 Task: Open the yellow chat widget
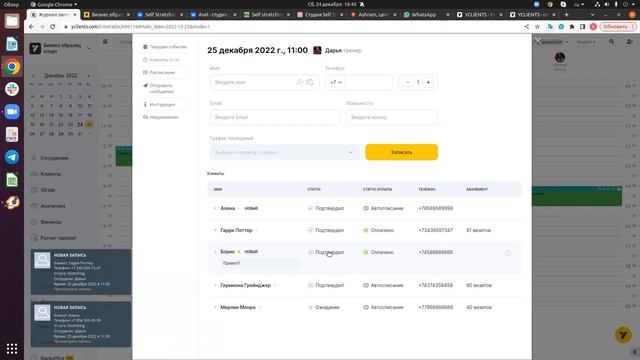(x=623, y=335)
